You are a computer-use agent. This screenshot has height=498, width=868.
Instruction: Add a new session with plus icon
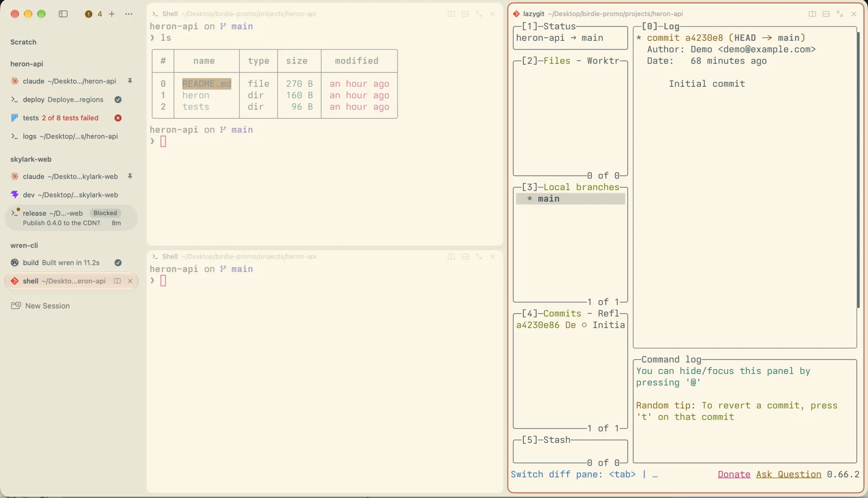(112, 14)
